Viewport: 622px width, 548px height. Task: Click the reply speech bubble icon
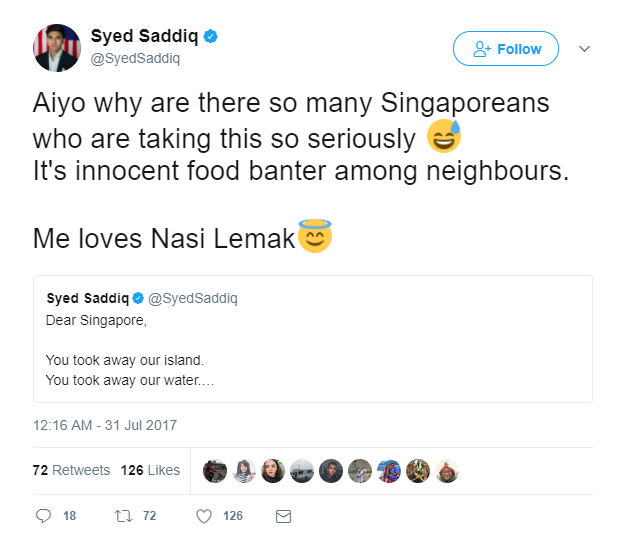click(43, 515)
